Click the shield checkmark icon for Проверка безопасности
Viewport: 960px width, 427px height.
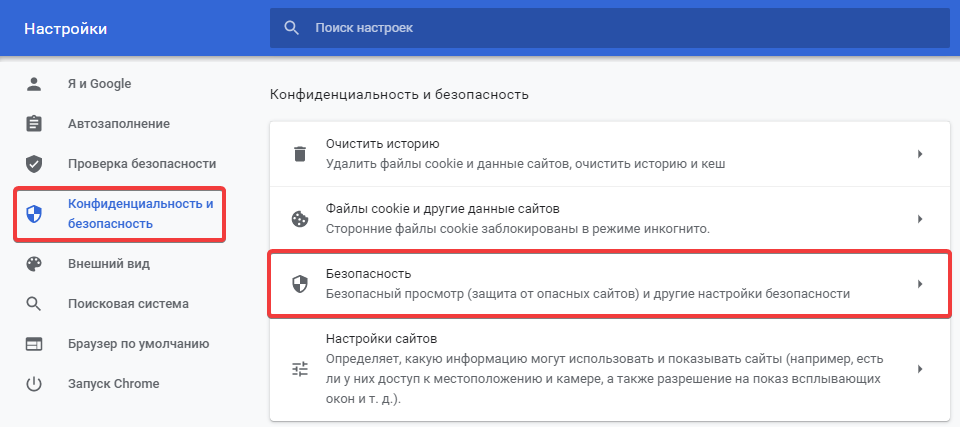pyautogui.click(x=34, y=163)
